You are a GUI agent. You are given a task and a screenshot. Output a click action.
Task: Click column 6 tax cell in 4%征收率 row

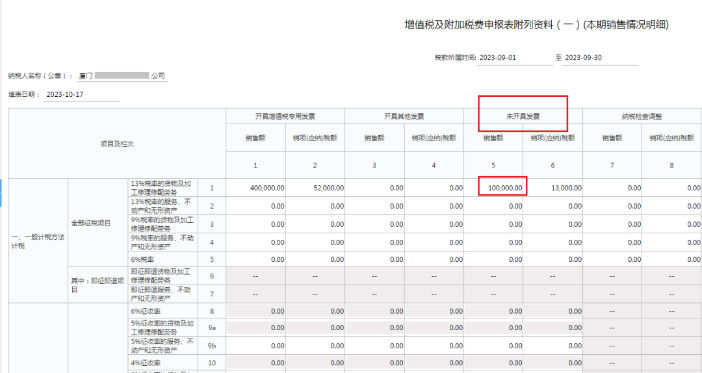[552, 363]
